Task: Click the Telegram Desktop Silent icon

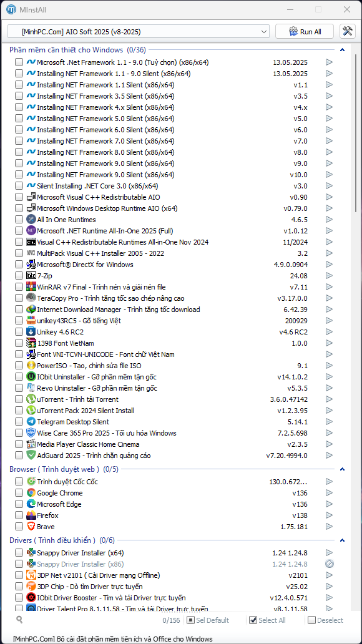Action: 31,421
